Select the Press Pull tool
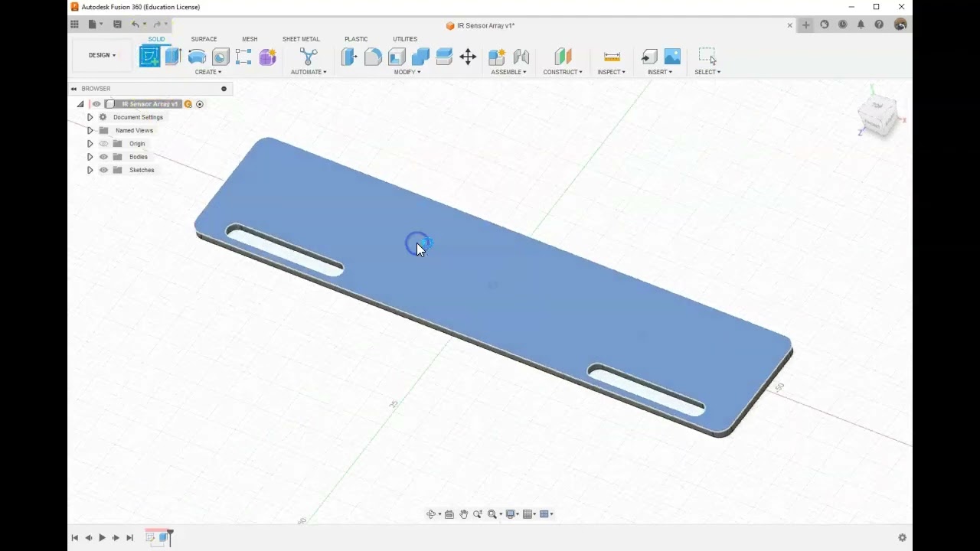 [349, 57]
